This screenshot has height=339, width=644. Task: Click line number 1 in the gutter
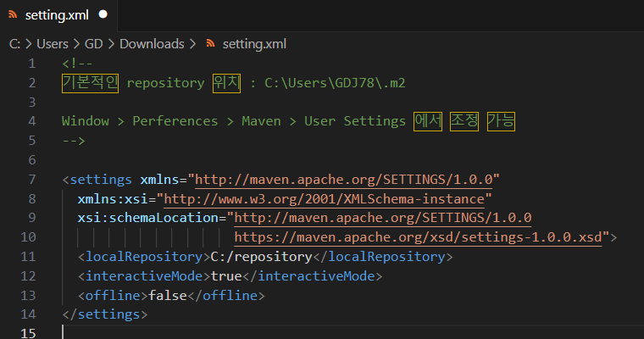tap(32, 64)
